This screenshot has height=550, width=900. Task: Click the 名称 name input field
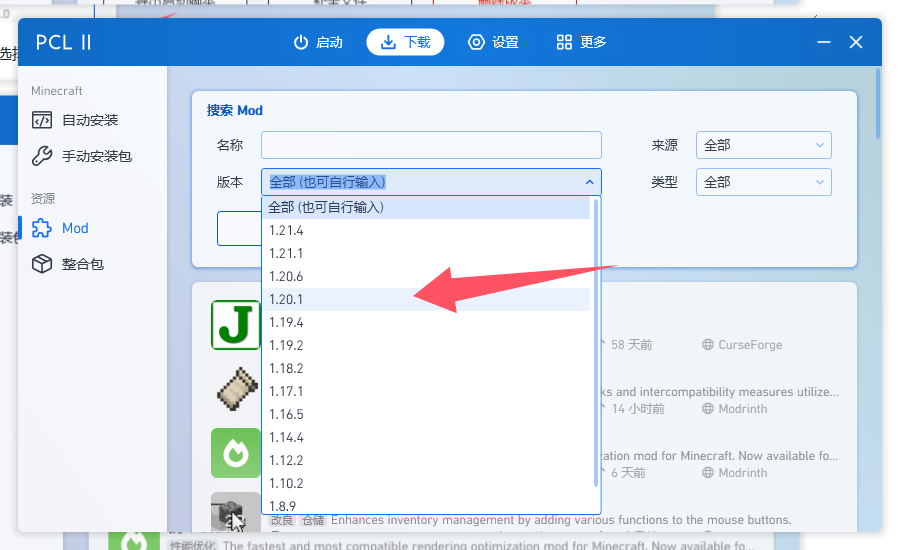click(431, 145)
